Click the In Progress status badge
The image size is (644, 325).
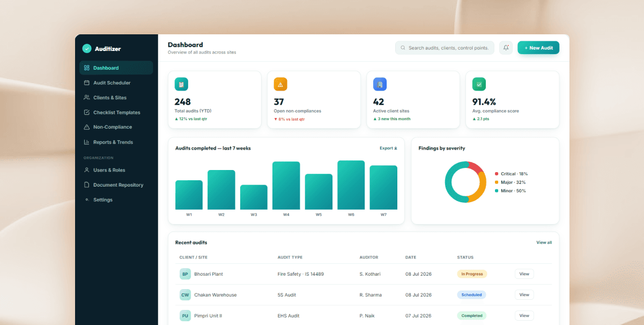472,274
